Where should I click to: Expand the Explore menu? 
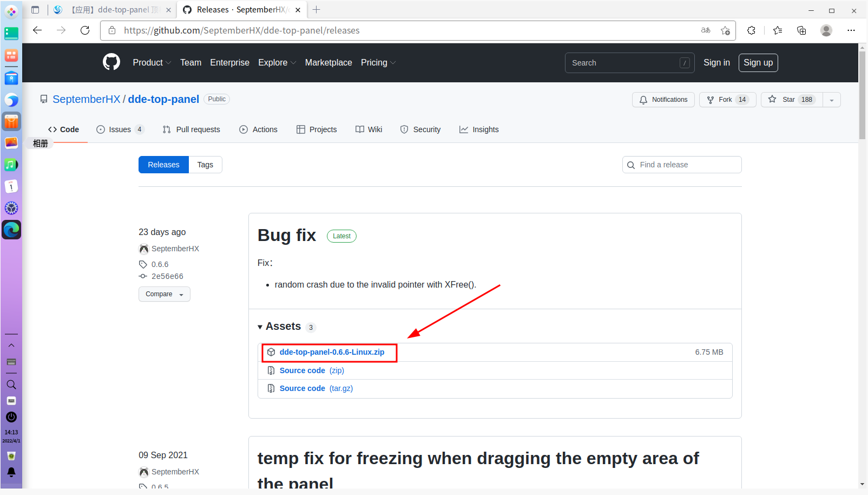point(277,63)
